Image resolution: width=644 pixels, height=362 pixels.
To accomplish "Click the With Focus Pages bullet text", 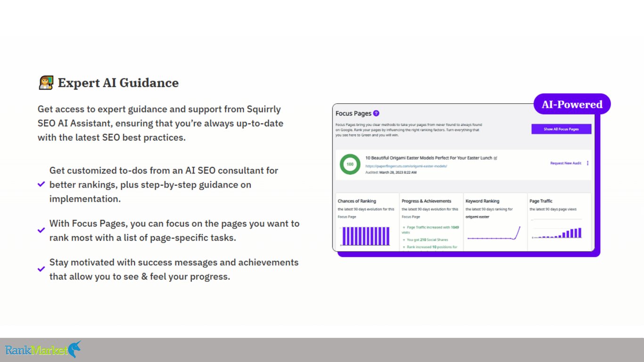I will tap(174, 230).
